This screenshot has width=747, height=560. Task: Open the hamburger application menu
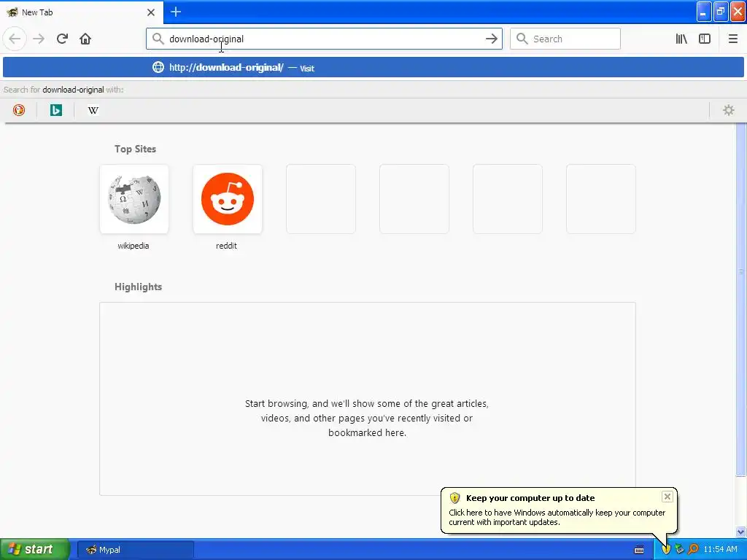tap(732, 39)
